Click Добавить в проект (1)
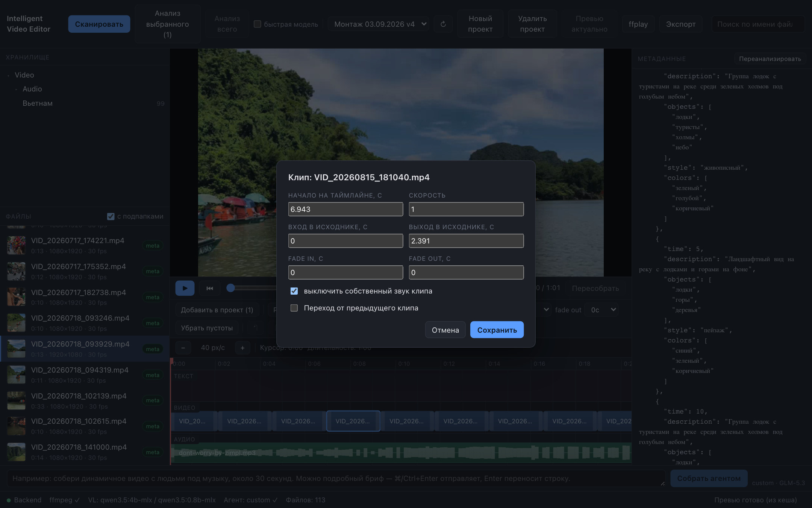 [217, 310]
